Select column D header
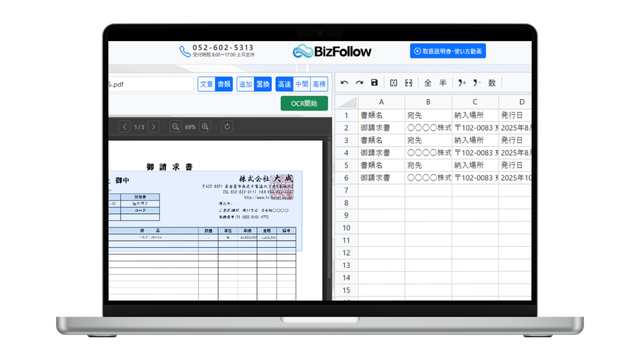 click(515, 102)
